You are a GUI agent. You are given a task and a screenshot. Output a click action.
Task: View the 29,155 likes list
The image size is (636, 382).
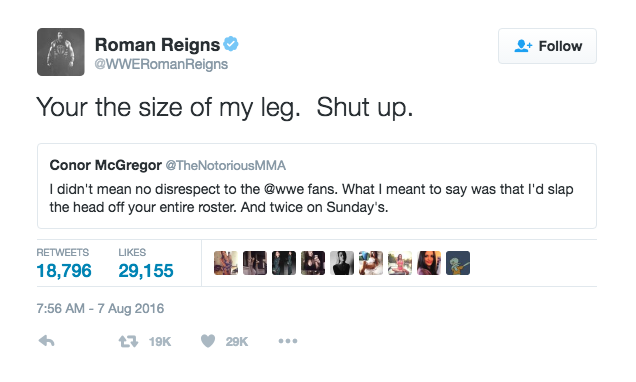(146, 264)
